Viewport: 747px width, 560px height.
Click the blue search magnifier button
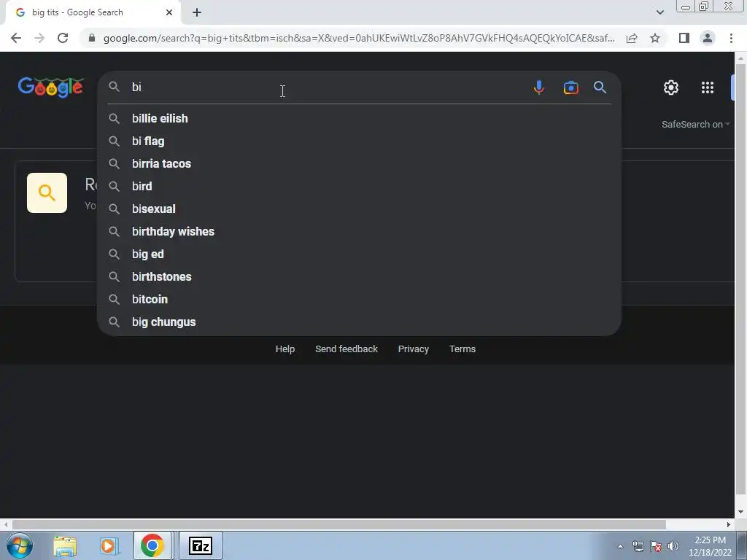click(x=600, y=87)
